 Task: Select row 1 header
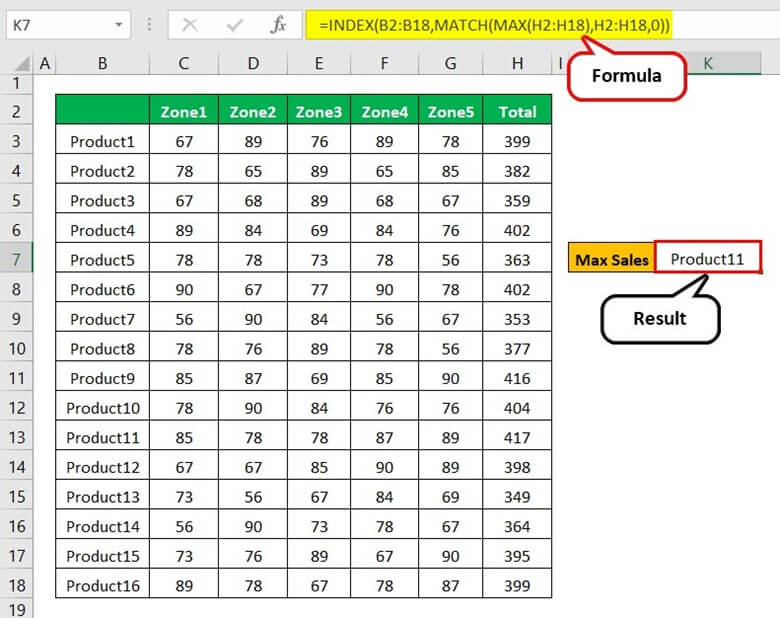click(16, 84)
